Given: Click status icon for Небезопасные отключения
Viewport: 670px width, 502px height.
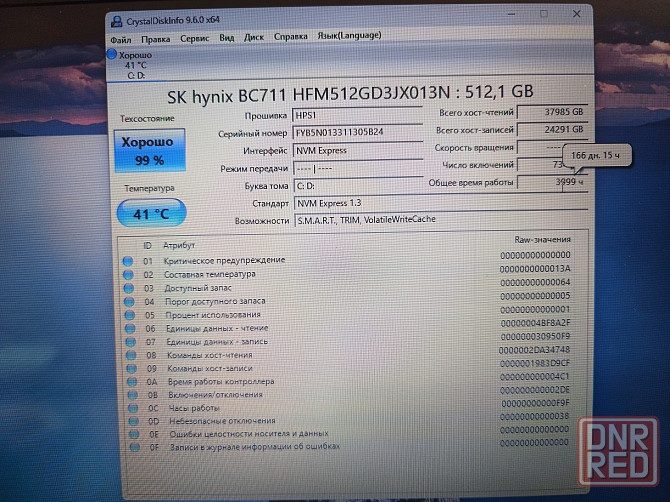Looking at the screenshot, I should [133, 422].
